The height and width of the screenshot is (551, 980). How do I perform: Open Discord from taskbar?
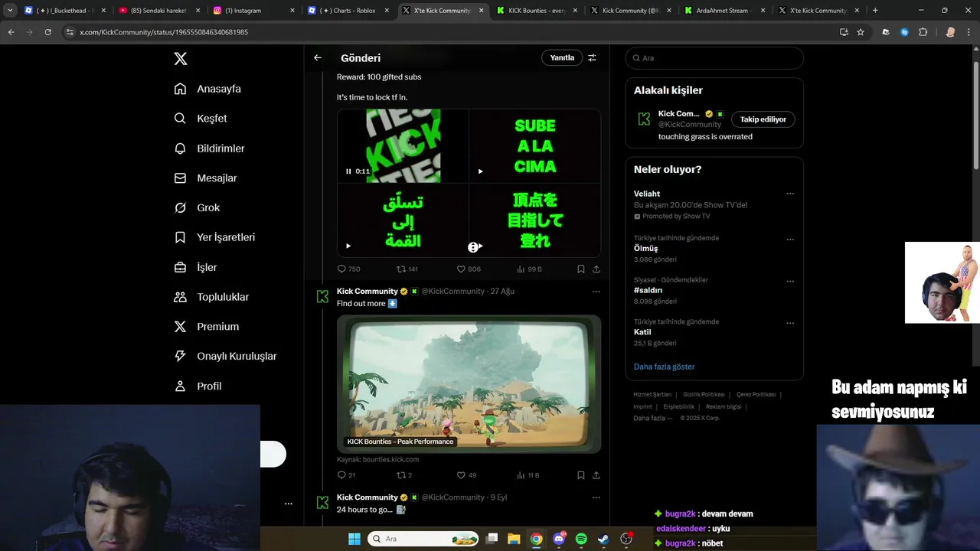(559, 539)
